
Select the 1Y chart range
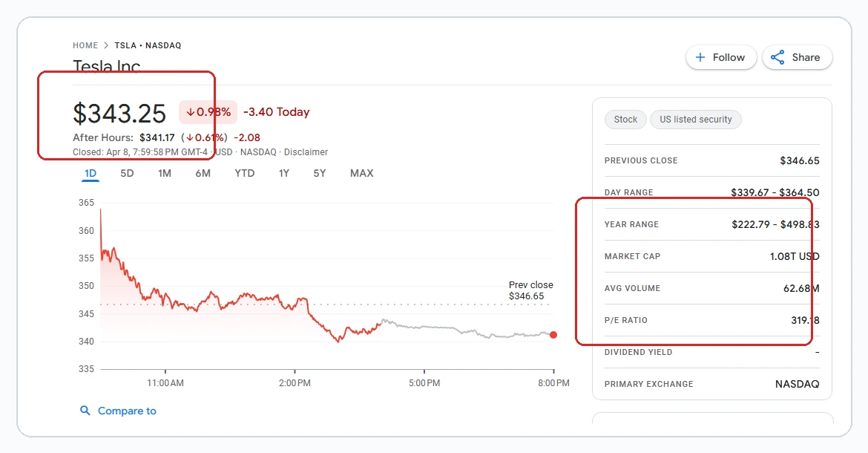pos(283,172)
